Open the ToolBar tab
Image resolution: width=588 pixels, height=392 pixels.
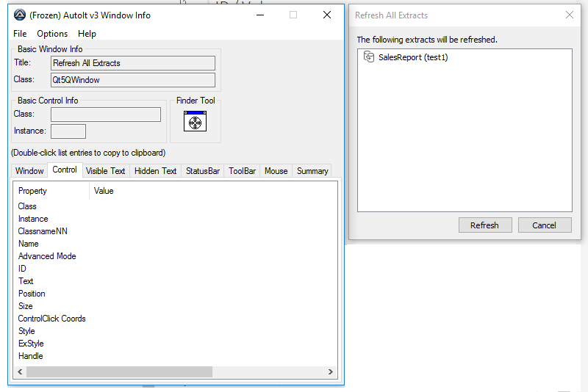click(243, 171)
